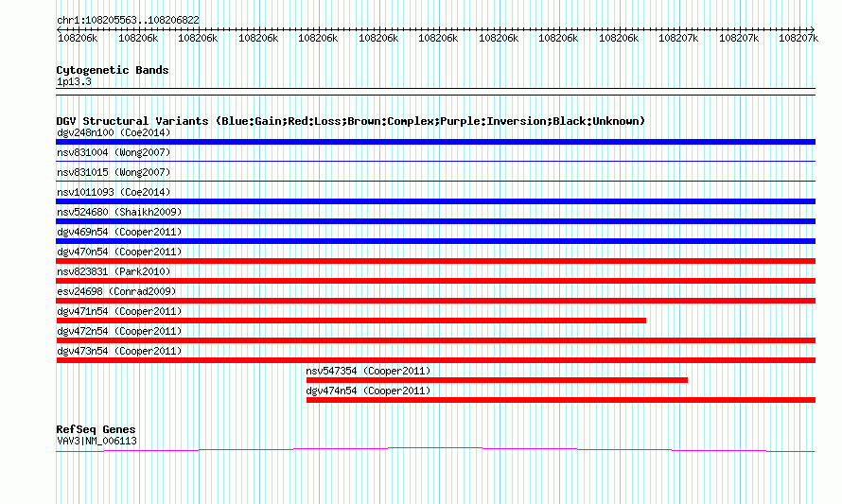Viewport: 842px width, 504px height.
Task: Click the last 108207k ruler tick label
Action: [798, 38]
